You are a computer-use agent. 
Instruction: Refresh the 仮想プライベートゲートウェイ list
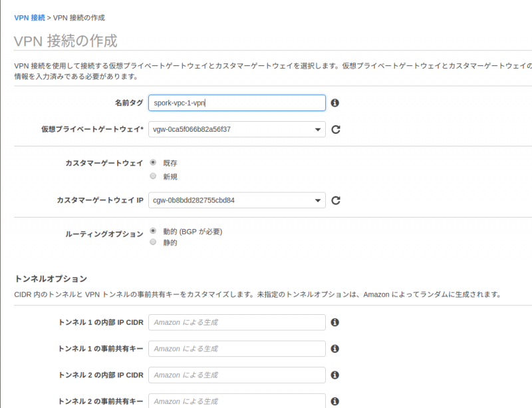coord(336,129)
